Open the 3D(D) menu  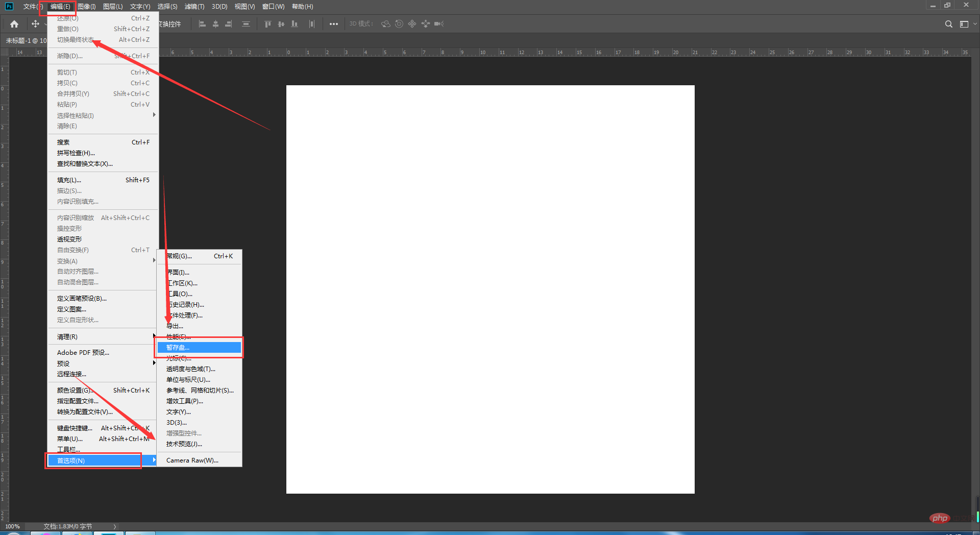click(219, 7)
